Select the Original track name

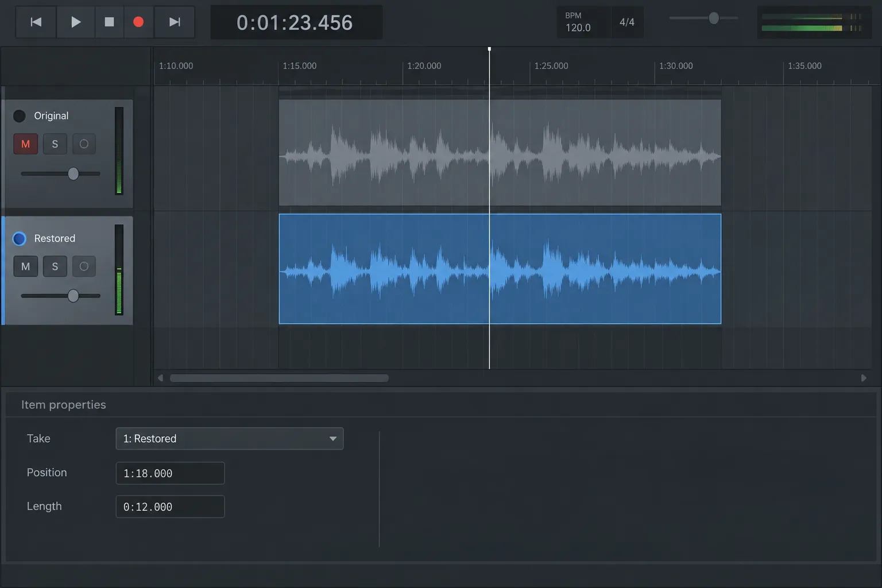click(51, 116)
